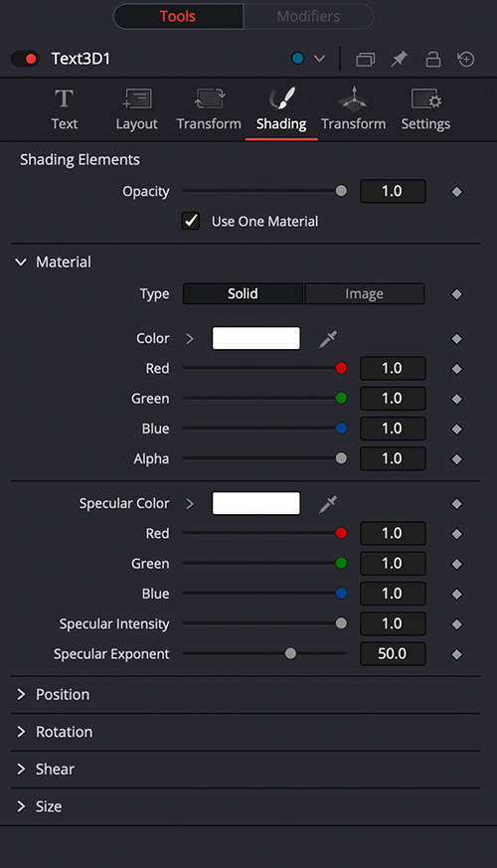Click the reset clock-arrow icon in header
497x868 pixels.
pos(466,59)
